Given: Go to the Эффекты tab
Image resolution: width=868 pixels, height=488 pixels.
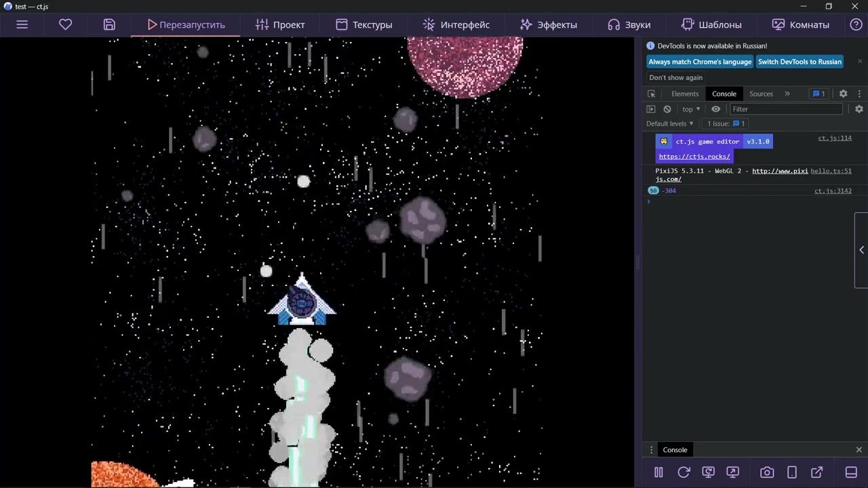Looking at the screenshot, I should (548, 24).
